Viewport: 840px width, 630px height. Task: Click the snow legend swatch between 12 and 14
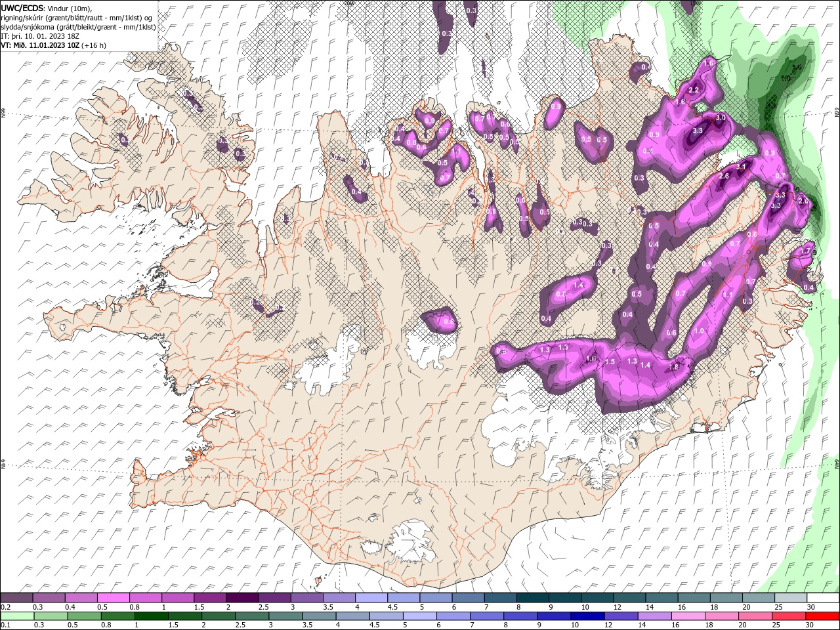click(629, 597)
